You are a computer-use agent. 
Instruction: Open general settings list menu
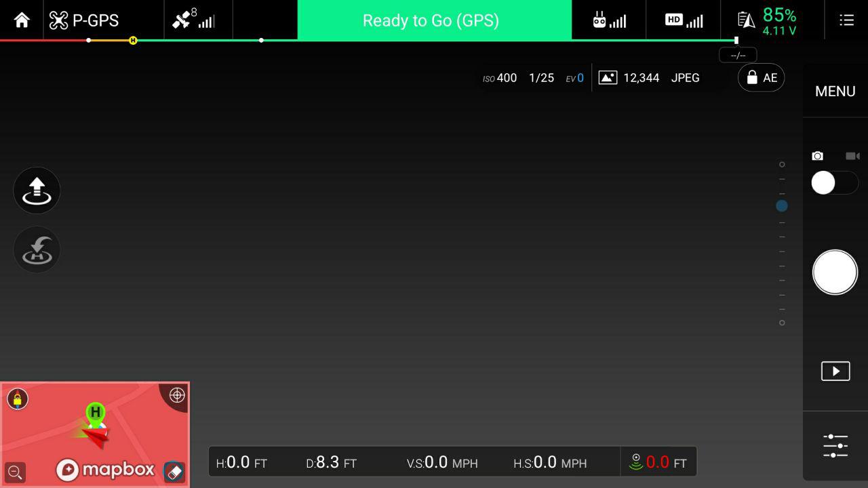click(846, 20)
